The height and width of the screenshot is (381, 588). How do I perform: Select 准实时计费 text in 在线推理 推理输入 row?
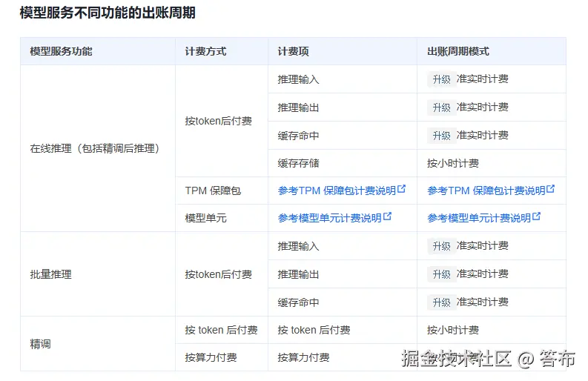pyautogui.click(x=483, y=79)
